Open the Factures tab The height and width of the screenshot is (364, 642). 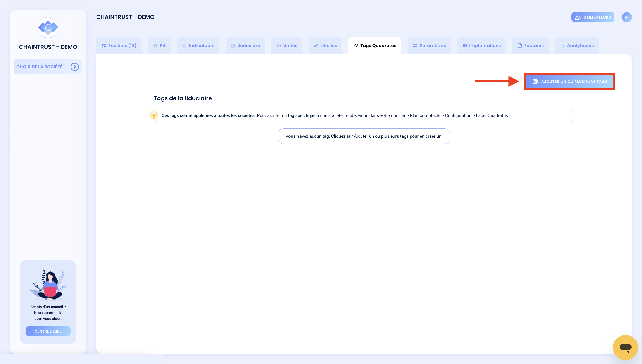point(530,45)
